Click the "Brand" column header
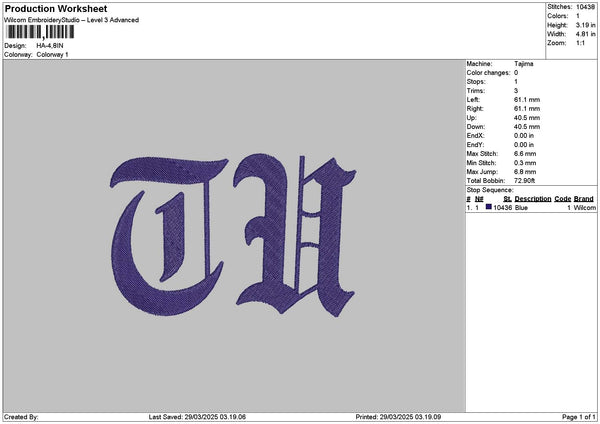This screenshot has height=424, width=600. [584, 199]
